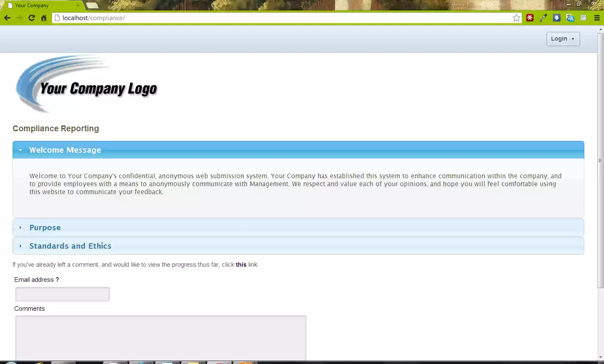604x364 pixels.
Task: Focus the Email address input field
Action: pos(62,294)
